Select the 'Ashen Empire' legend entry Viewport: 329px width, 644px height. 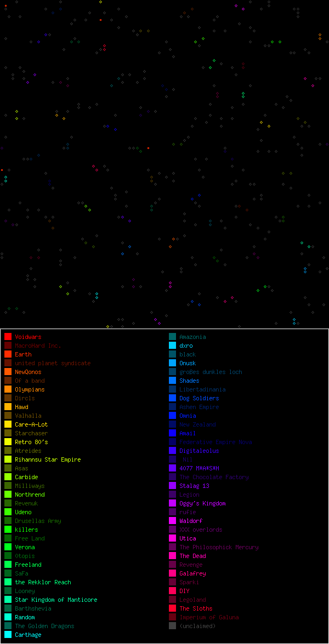[200, 407]
